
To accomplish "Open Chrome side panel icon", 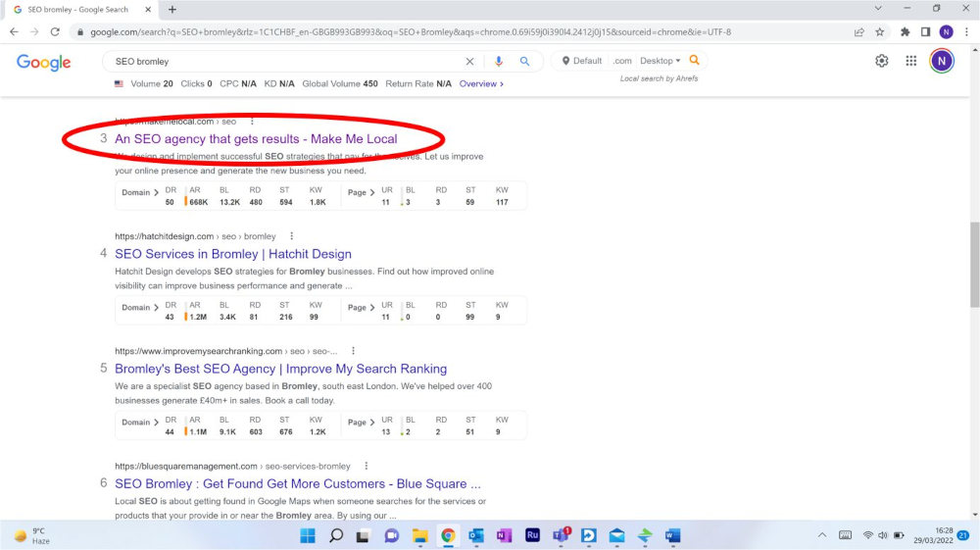I will (x=926, y=32).
